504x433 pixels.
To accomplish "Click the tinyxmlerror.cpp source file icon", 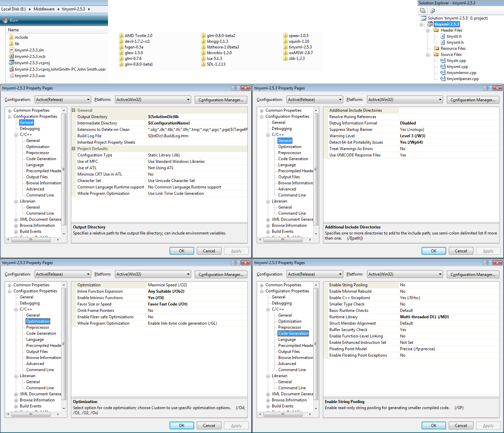I will coord(443,73).
